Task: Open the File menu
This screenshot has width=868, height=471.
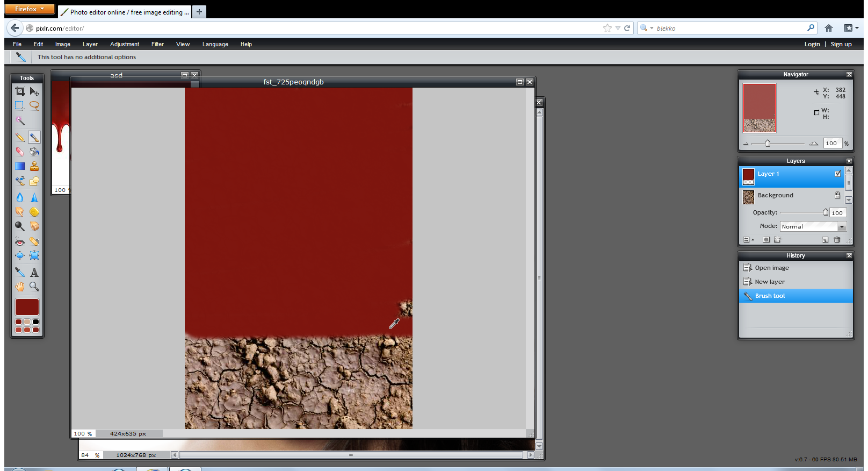Action: coord(17,44)
